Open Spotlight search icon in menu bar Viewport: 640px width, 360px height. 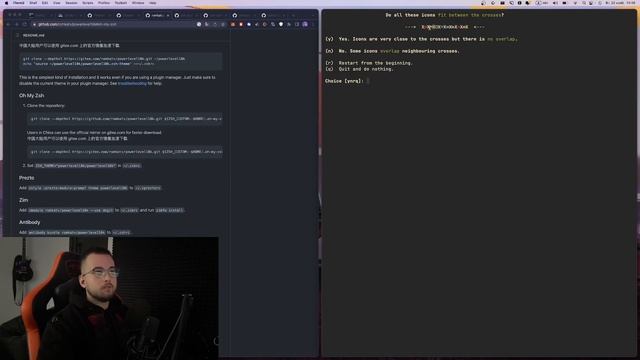coord(584,3)
